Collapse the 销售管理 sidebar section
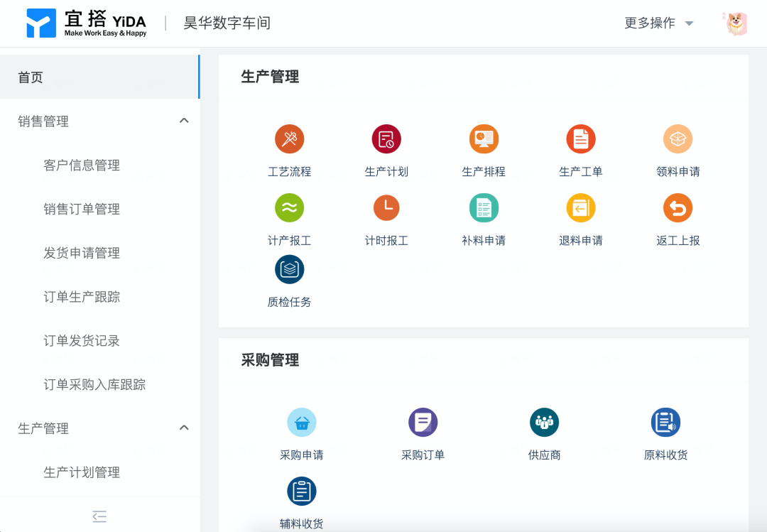The image size is (767, 532). pos(184,121)
